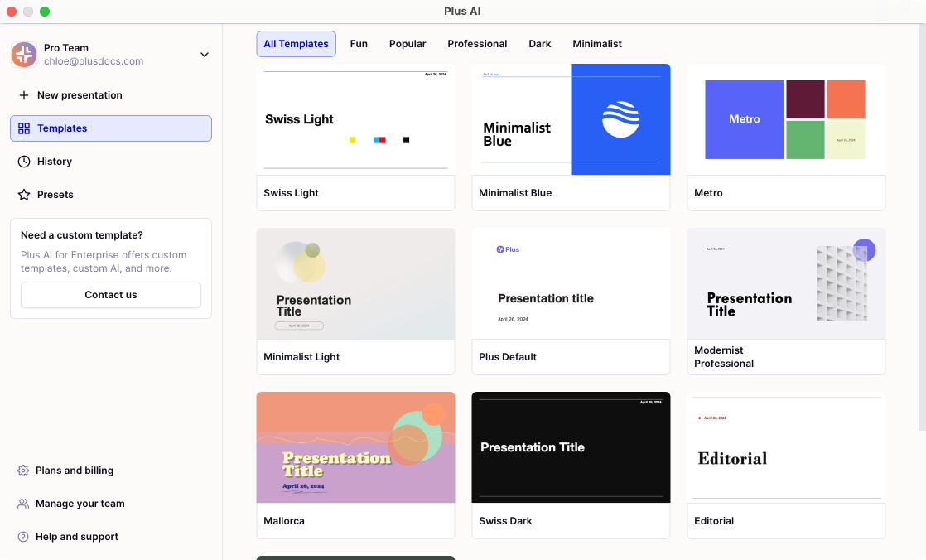926x560 pixels.
Task: Select the Plus Default template thumbnail
Action: click(x=571, y=283)
